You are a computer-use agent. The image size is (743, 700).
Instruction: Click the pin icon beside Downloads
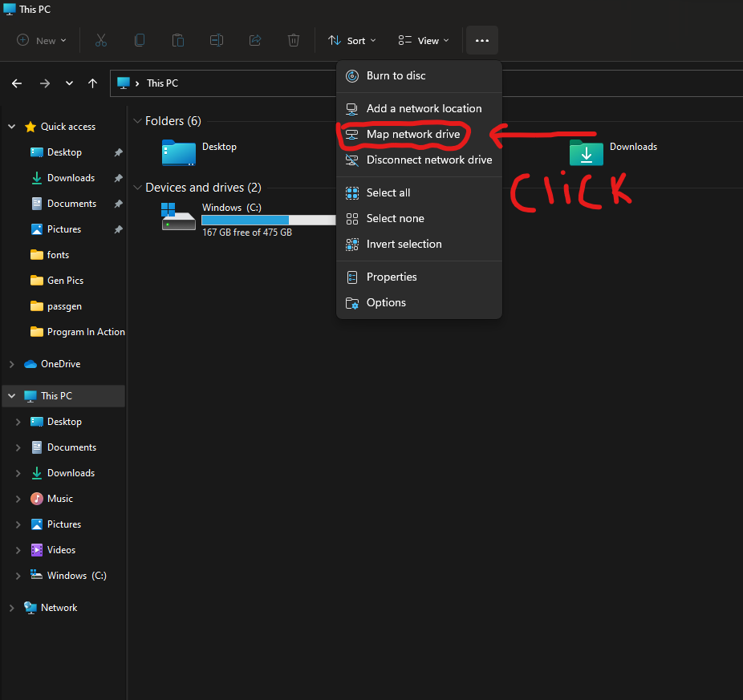118,178
